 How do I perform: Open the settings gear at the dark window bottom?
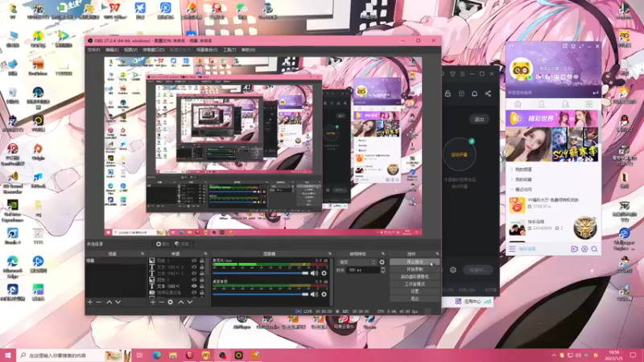[453, 269]
